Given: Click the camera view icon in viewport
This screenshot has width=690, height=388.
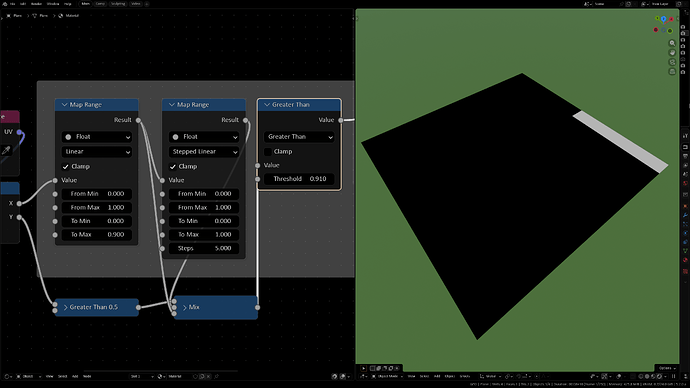Looking at the screenshot, I should point(672,62).
